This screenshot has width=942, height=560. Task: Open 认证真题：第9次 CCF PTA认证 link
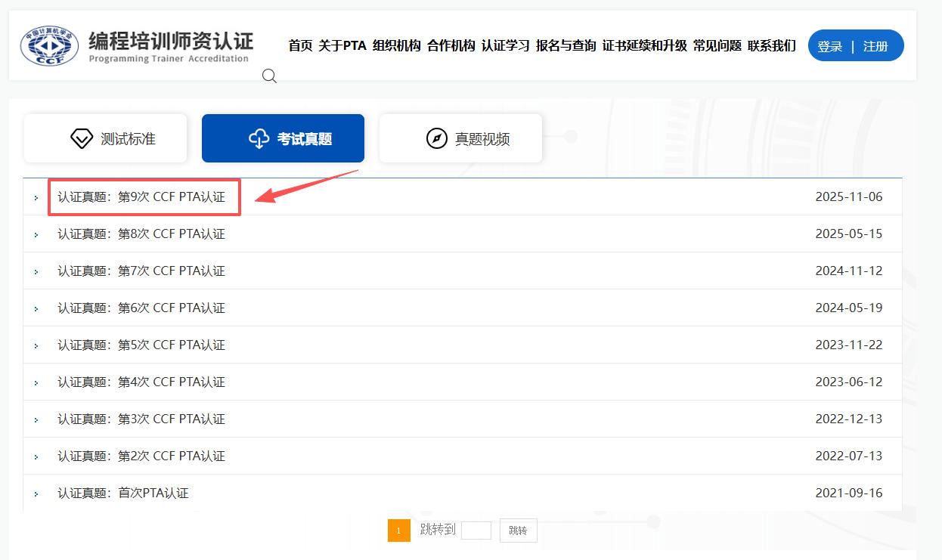pos(141,197)
